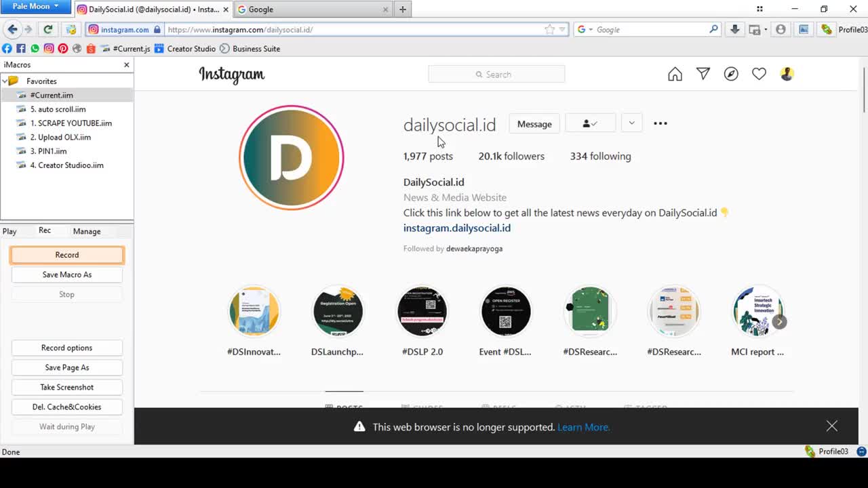Open the Business Suite bookmark
868x488 pixels.
click(x=250, y=48)
